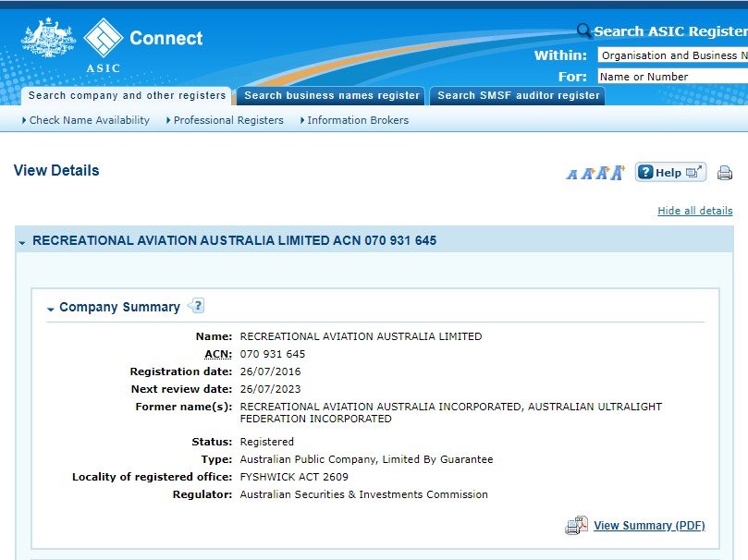Screen dimensions: 748x560
Task: Click the Connect title text
Action: pyautogui.click(x=166, y=38)
